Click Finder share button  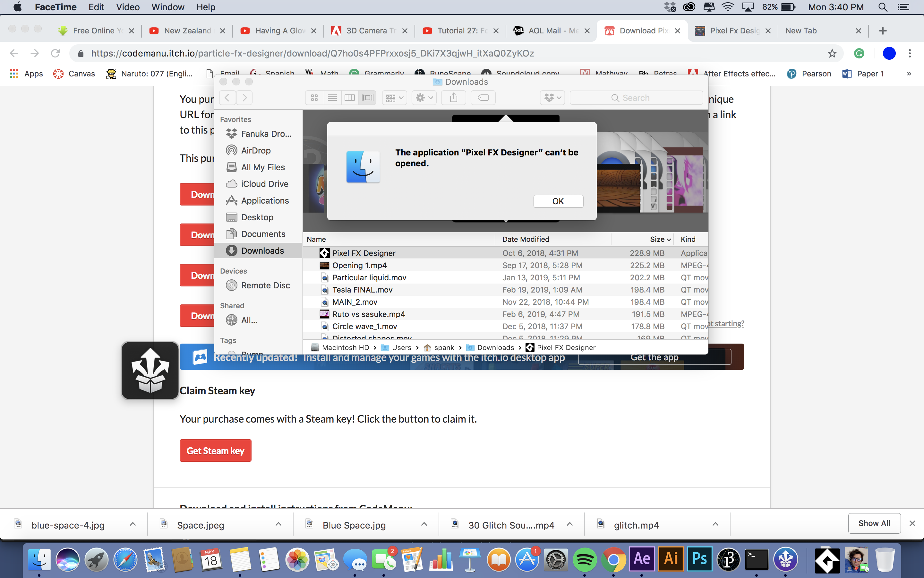pyautogui.click(x=453, y=98)
